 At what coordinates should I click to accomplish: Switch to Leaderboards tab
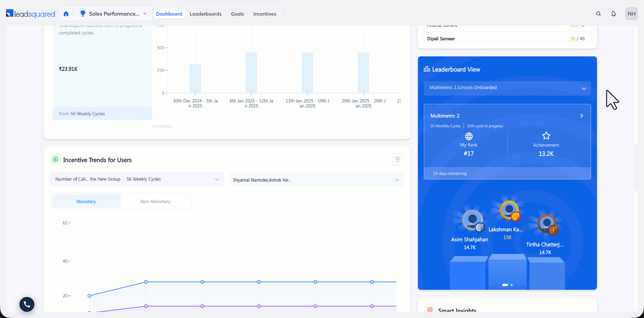point(206,14)
